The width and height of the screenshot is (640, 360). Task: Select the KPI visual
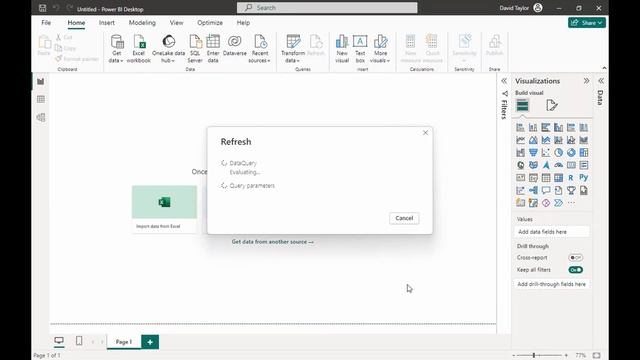click(520, 178)
